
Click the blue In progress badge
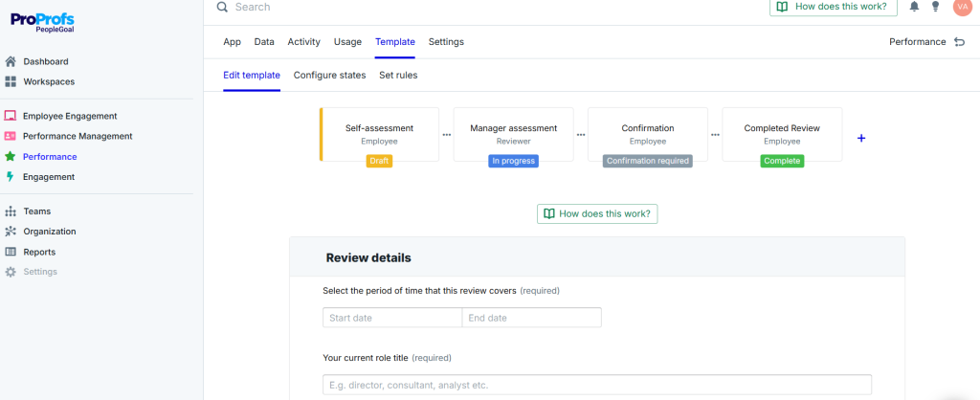tap(513, 162)
